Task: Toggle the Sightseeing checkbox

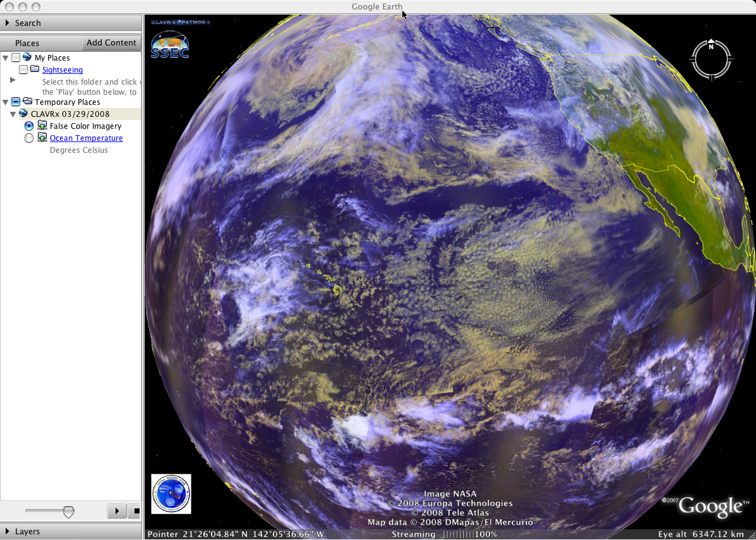Action: click(23, 70)
